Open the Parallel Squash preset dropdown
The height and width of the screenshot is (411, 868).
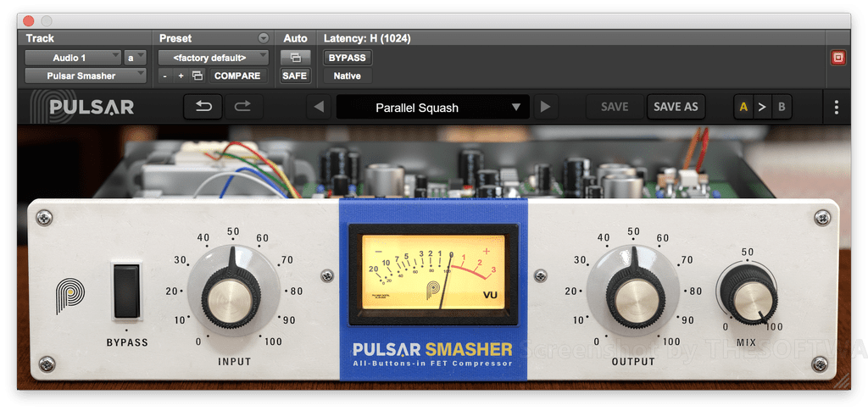[432, 108]
